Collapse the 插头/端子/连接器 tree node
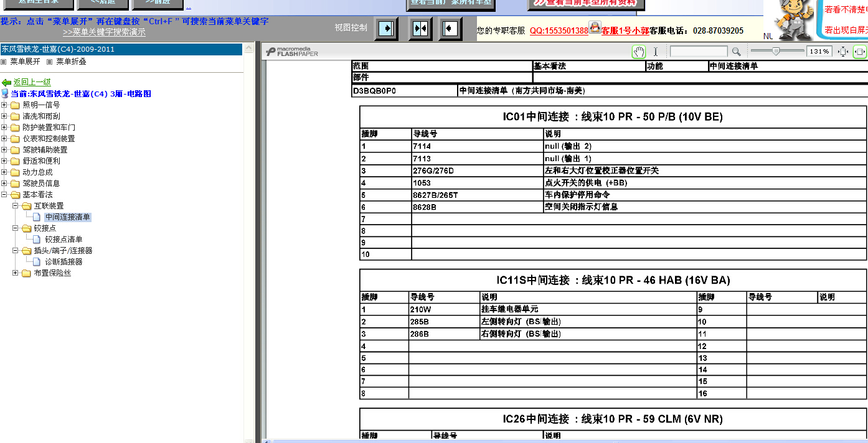The image size is (868, 443). pos(16,251)
